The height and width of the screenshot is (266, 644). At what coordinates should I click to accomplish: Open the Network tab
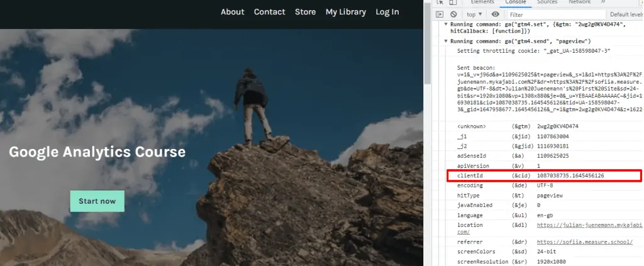click(579, 3)
